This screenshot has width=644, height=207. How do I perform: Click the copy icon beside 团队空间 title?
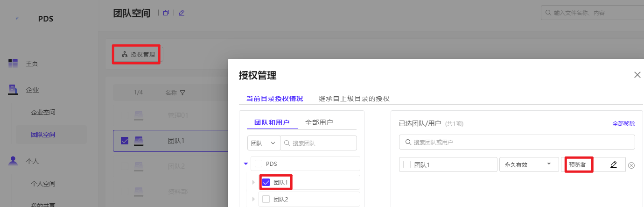[x=166, y=13]
